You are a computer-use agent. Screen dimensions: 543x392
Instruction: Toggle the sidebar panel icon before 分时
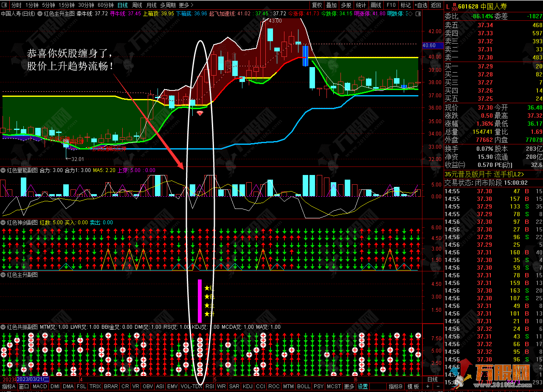pyautogui.click(x=5, y=5)
